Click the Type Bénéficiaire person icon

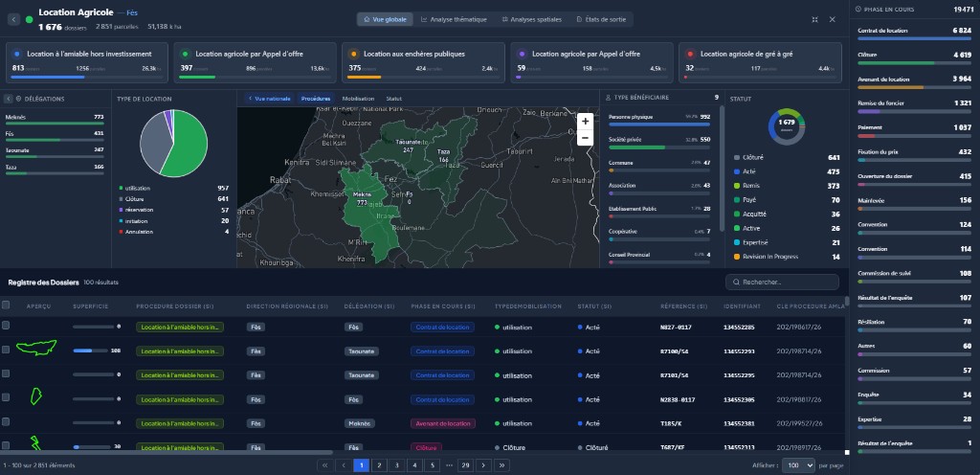click(x=608, y=98)
